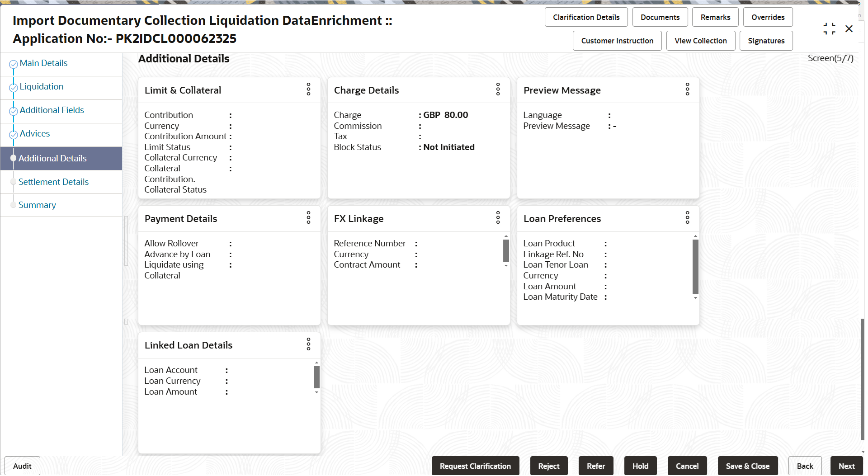Click the 'Charge Details' card title
Viewport: 868px width, 476px height.
366,90
